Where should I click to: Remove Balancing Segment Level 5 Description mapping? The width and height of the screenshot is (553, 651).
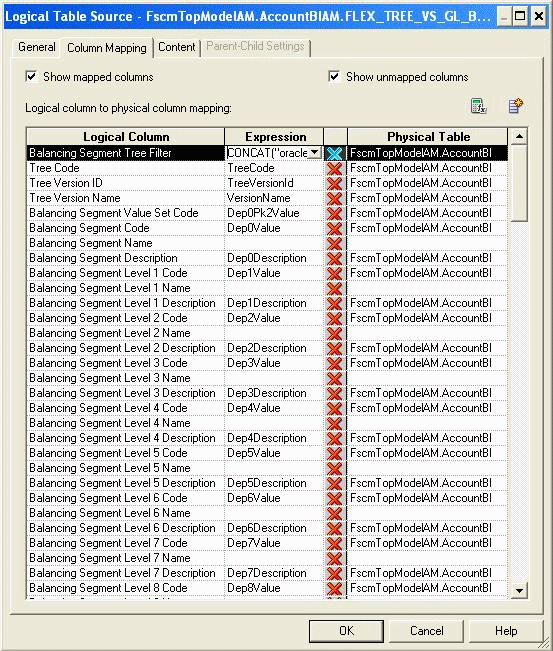pyautogui.click(x=335, y=483)
